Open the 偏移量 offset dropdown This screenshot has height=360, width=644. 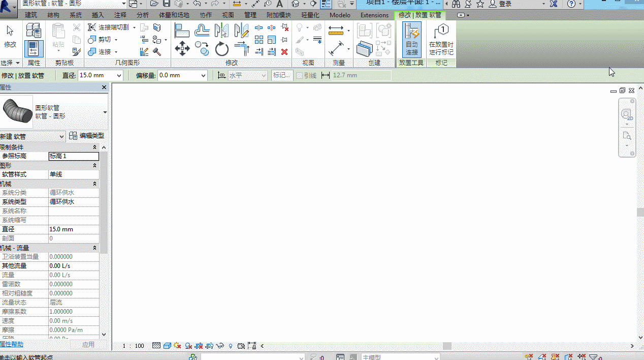point(203,75)
